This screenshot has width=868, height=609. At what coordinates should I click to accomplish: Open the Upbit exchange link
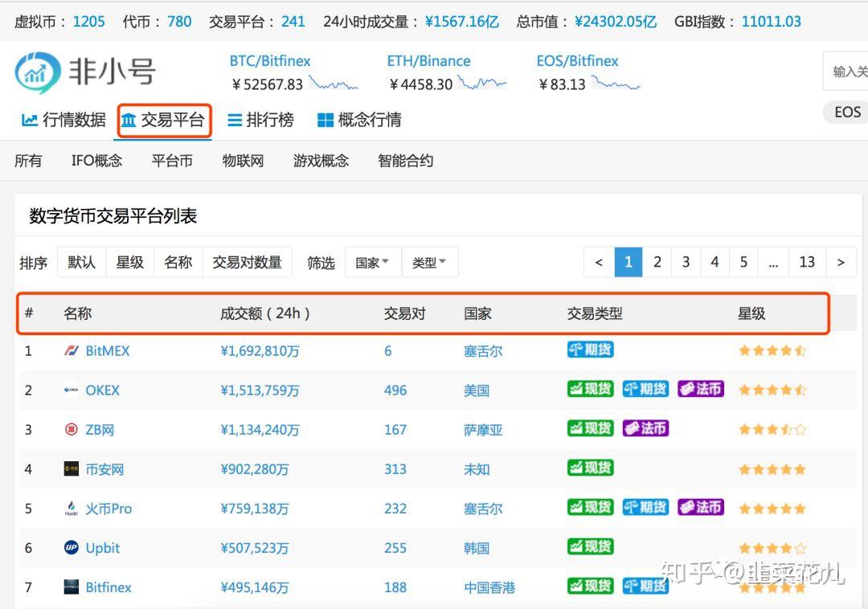pos(102,548)
